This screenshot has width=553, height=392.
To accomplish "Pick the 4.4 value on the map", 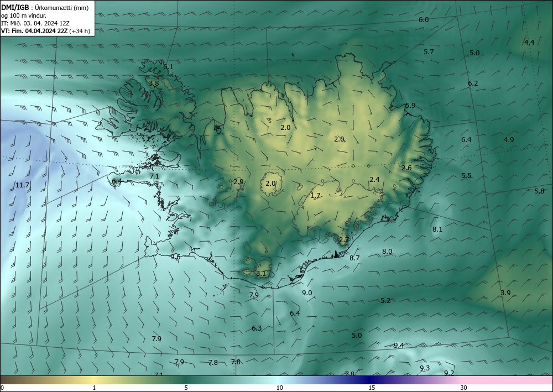I will pyautogui.click(x=529, y=43).
